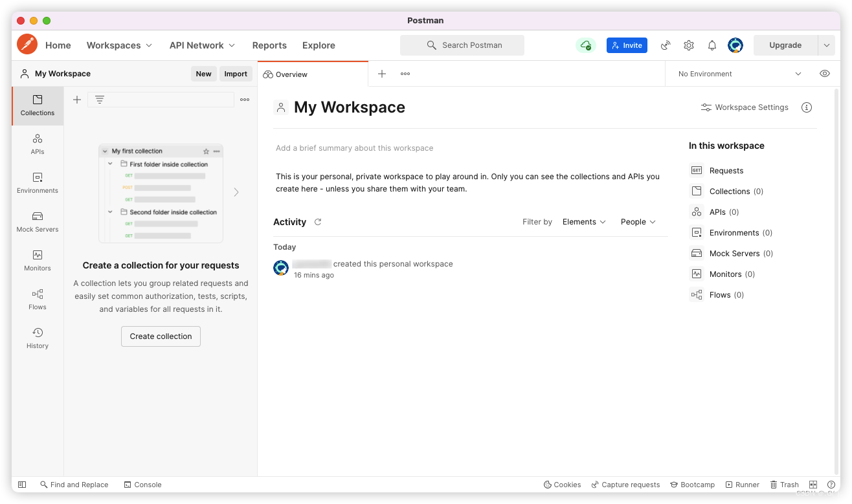This screenshot has height=504, width=852.
Task: Toggle the sidebar with bottom-left icon
Action: pos(22,485)
